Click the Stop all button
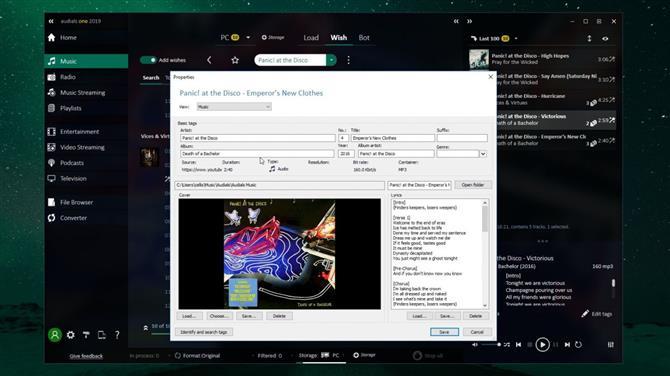Viewport: 670px width, 376px height. click(428, 355)
